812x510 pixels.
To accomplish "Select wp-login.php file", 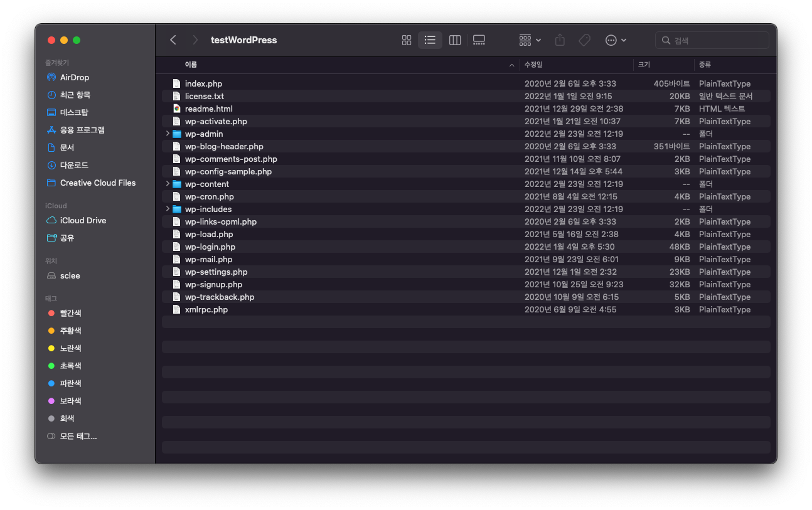I will click(466, 247).
